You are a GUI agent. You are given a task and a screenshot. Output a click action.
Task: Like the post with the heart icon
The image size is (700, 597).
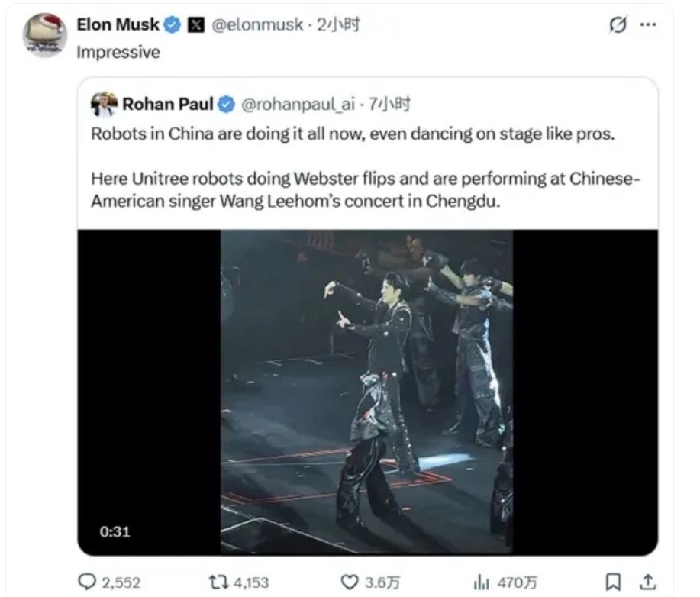coord(349,582)
